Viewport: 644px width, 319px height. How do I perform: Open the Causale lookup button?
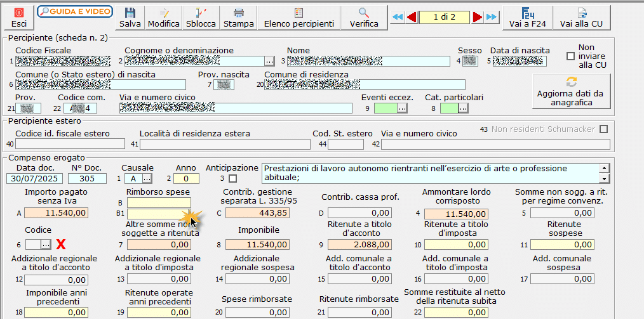coord(147,179)
